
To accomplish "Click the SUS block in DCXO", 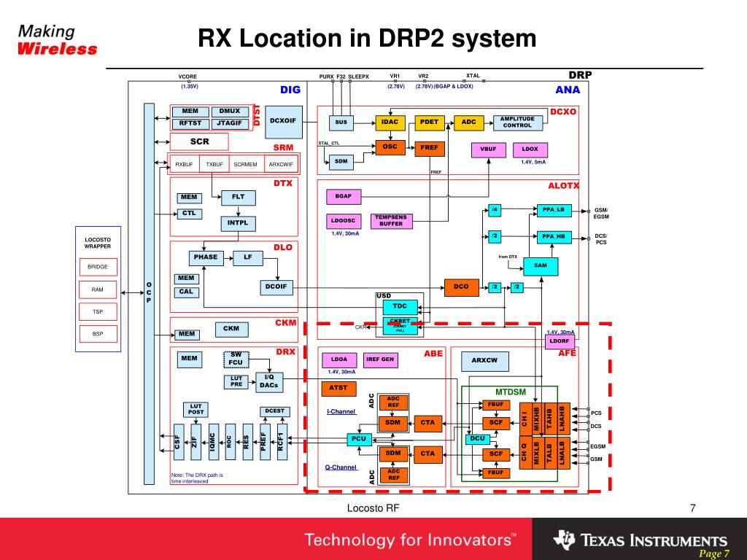I will tap(341, 122).
